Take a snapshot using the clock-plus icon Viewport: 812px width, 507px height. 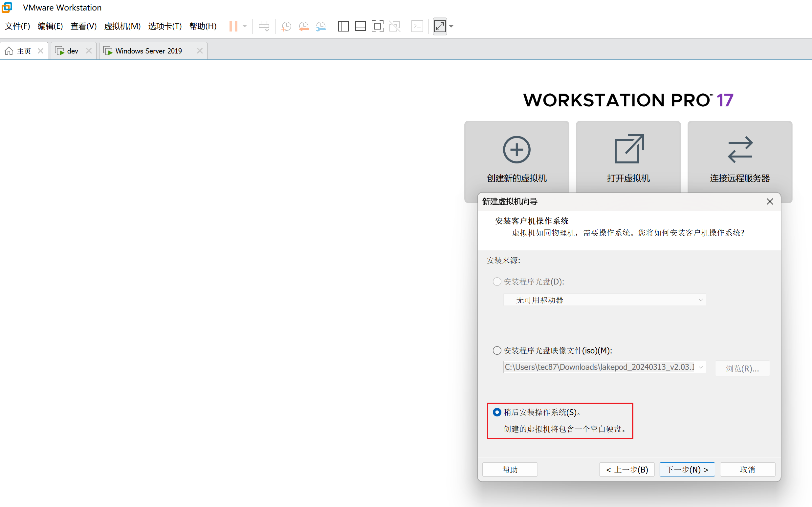tap(286, 26)
